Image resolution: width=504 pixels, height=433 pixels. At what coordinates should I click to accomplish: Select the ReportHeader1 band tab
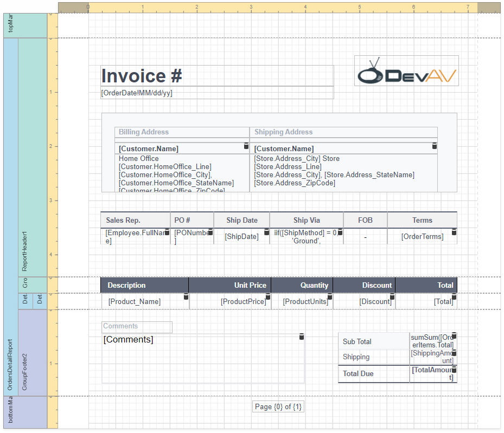25,157
